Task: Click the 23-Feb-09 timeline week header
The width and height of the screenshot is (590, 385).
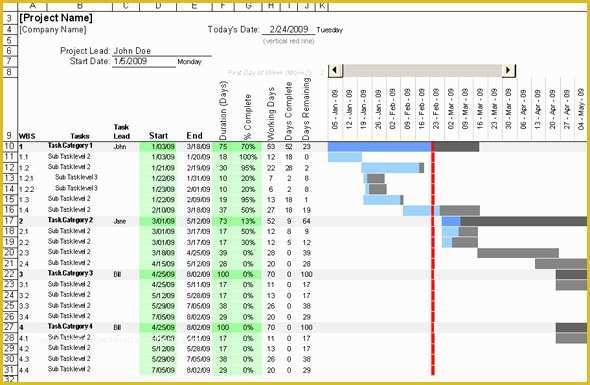Action: (436, 109)
